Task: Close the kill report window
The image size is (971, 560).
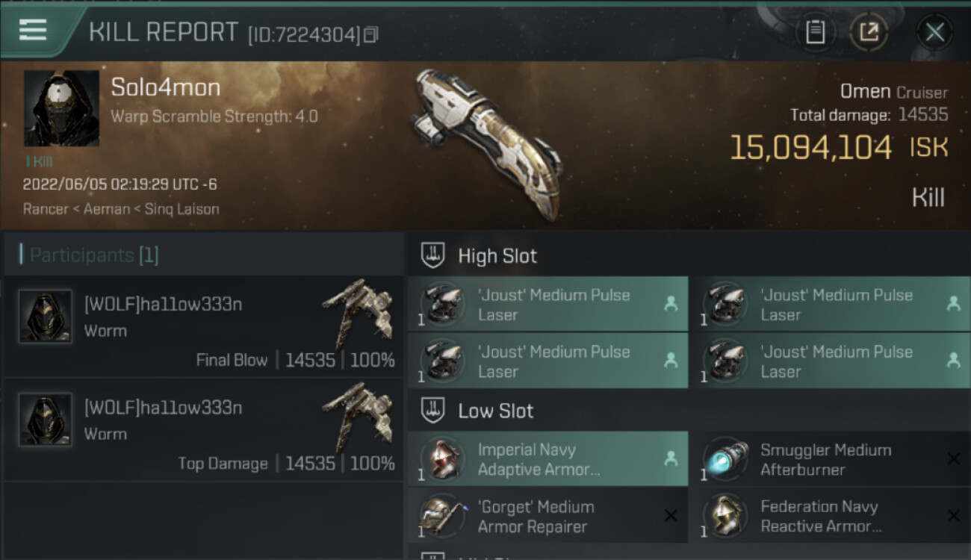Action: 934,32
